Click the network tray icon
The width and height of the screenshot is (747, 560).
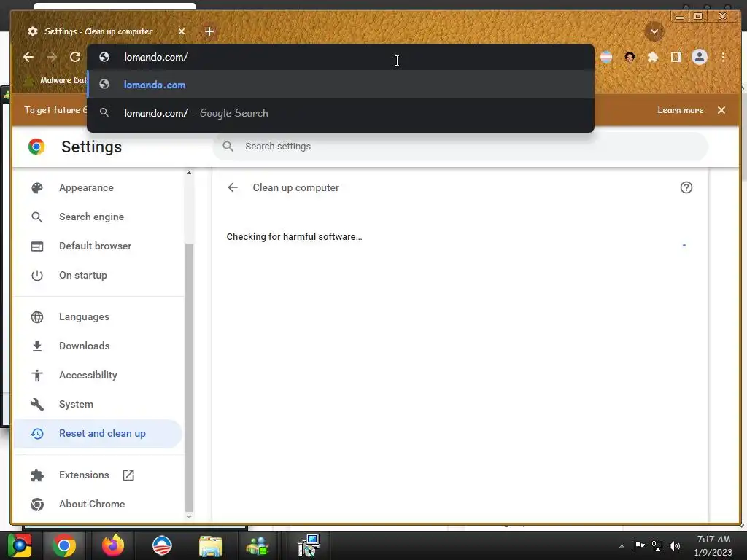point(657,545)
